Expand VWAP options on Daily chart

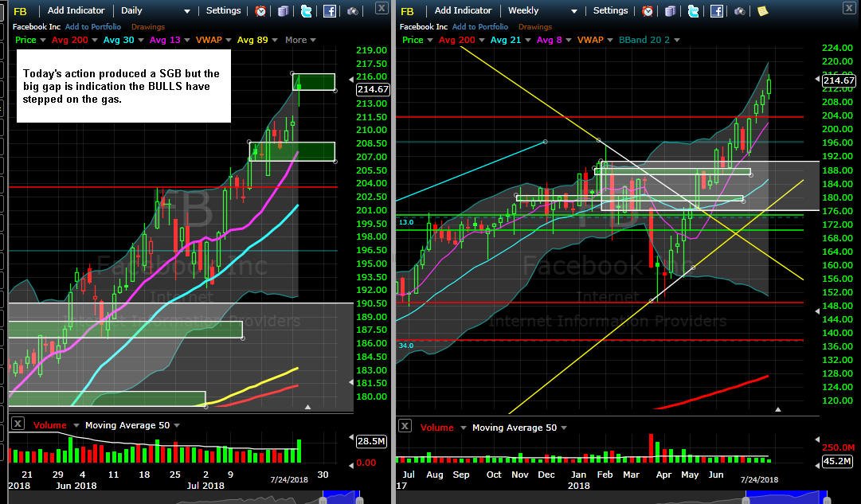coord(229,40)
